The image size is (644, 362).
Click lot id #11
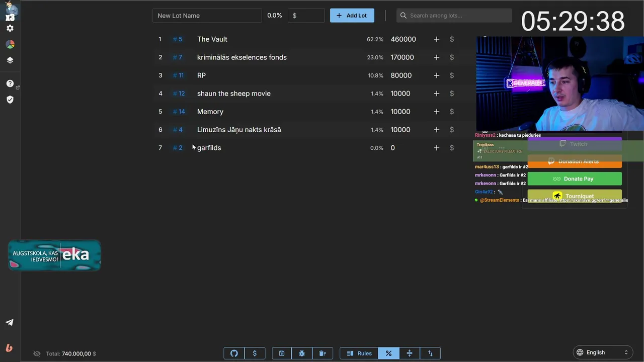178,75
